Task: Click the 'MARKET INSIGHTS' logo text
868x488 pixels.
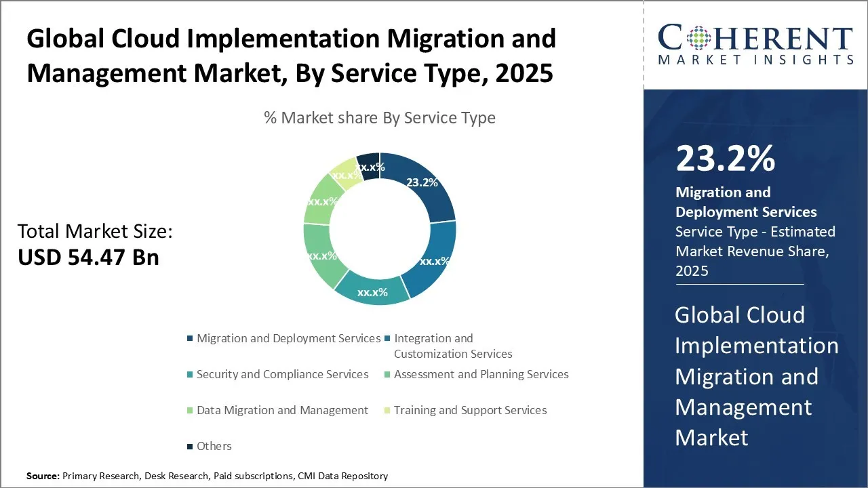Action: point(755,60)
